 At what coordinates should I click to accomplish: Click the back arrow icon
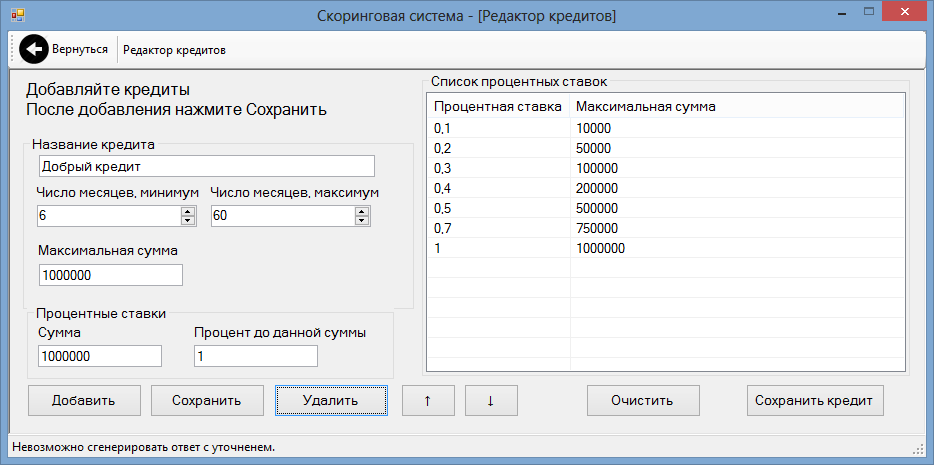pos(34,49)
